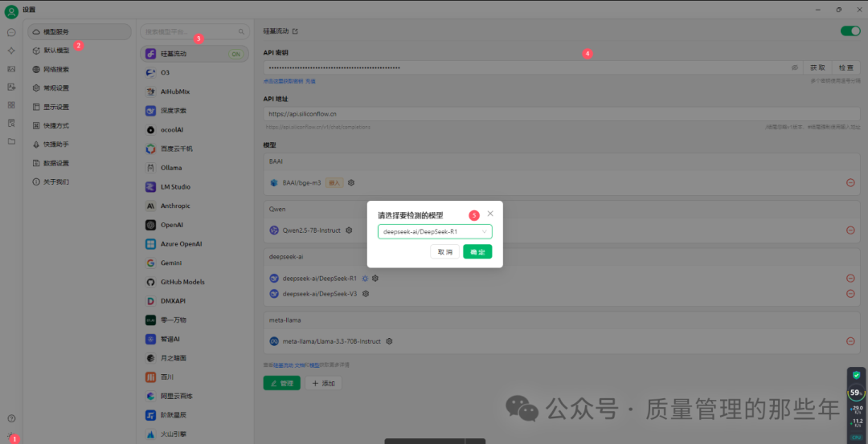The height and width of the screenshot is (444, 868).
Task: Open the 快捷助手 settings section
Action: click(x=79, y=145)
